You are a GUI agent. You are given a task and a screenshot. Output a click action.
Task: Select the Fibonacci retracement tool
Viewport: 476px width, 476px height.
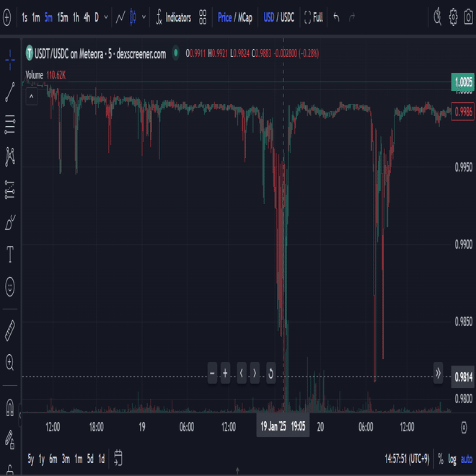(10, 125)
